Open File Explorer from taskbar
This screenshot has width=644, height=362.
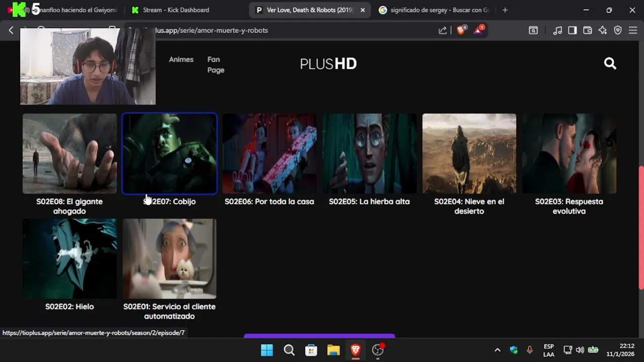click(334, 350)
